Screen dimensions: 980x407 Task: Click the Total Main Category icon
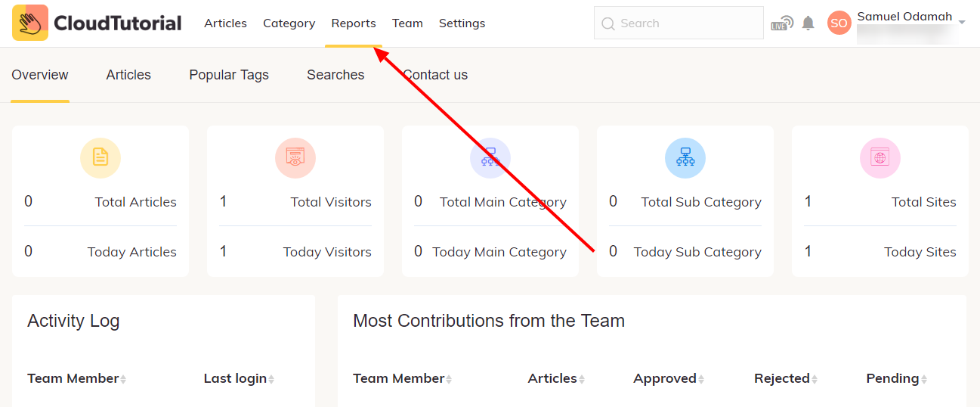pyautogui.click(x=490, y=157)
